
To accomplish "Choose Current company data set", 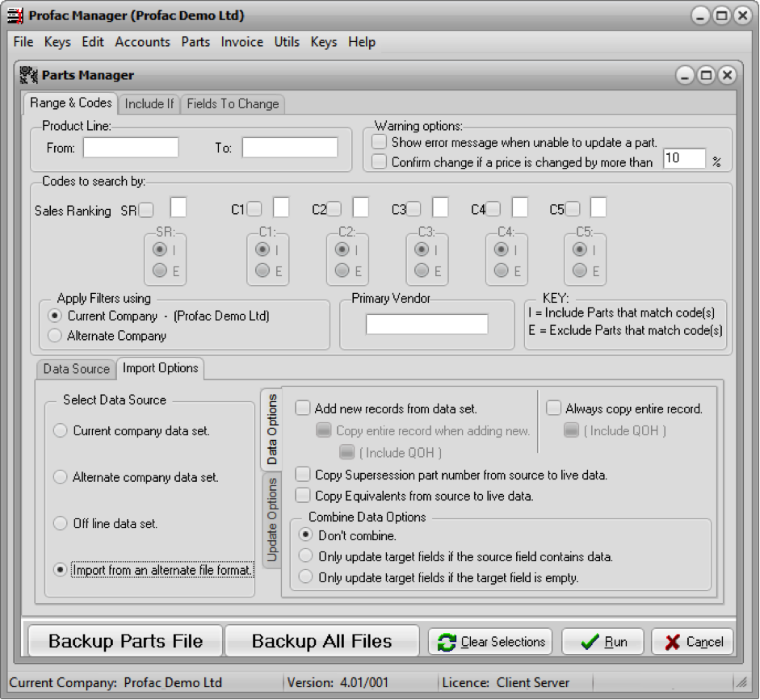I will click(60, 430).
